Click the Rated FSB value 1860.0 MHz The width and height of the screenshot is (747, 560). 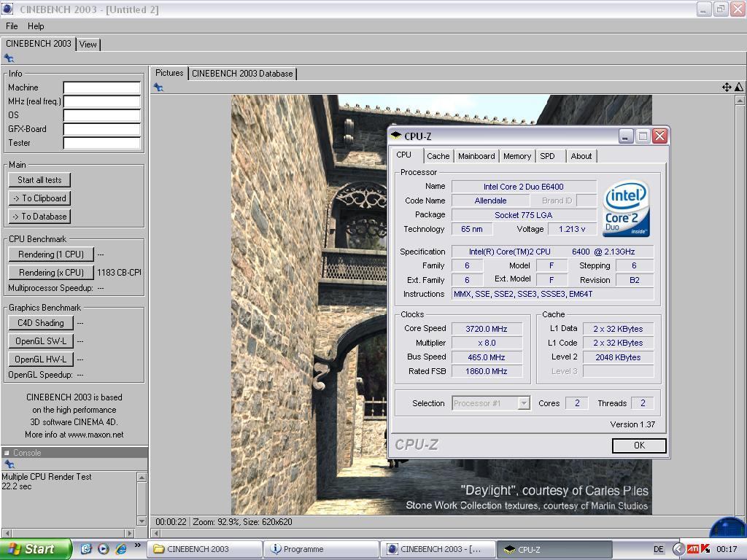487,371
